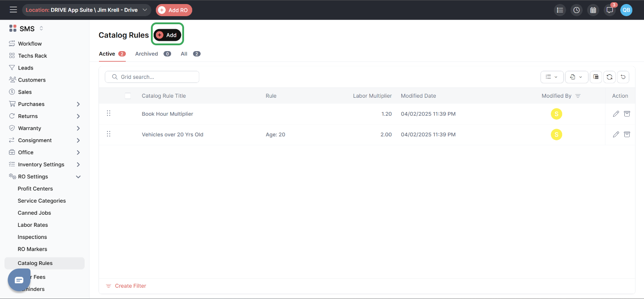
Task: Archive the Vehicles over 20 Yrs Old rule
Action: pos(627,134)
